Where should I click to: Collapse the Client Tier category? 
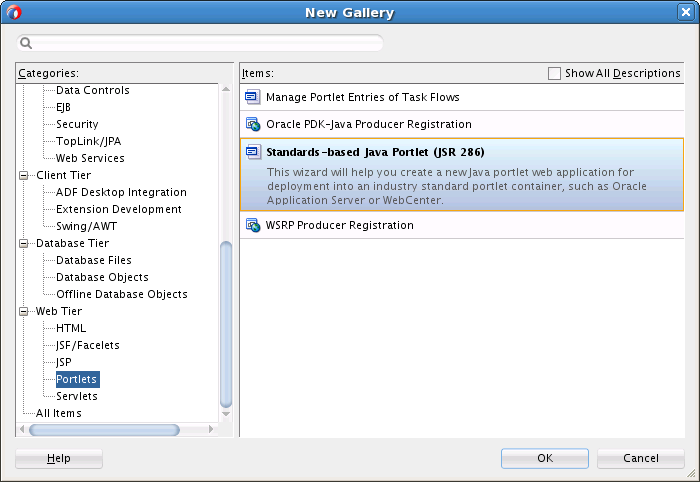25,175
